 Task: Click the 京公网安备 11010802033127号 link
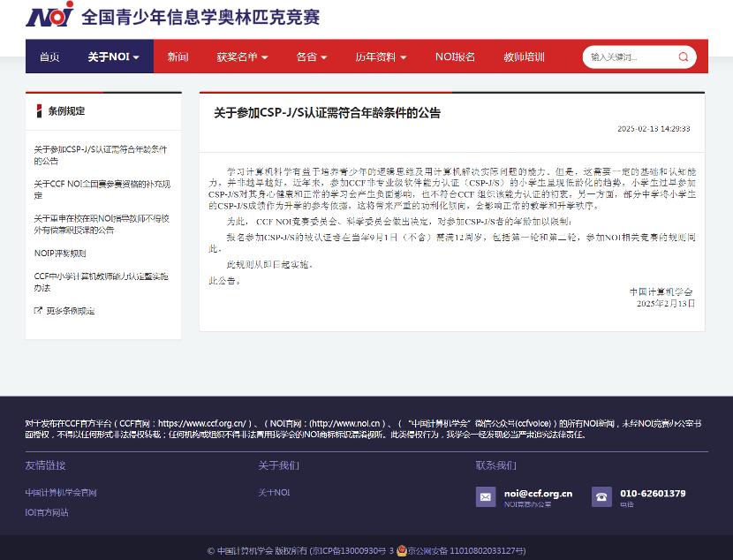(466, 550)
